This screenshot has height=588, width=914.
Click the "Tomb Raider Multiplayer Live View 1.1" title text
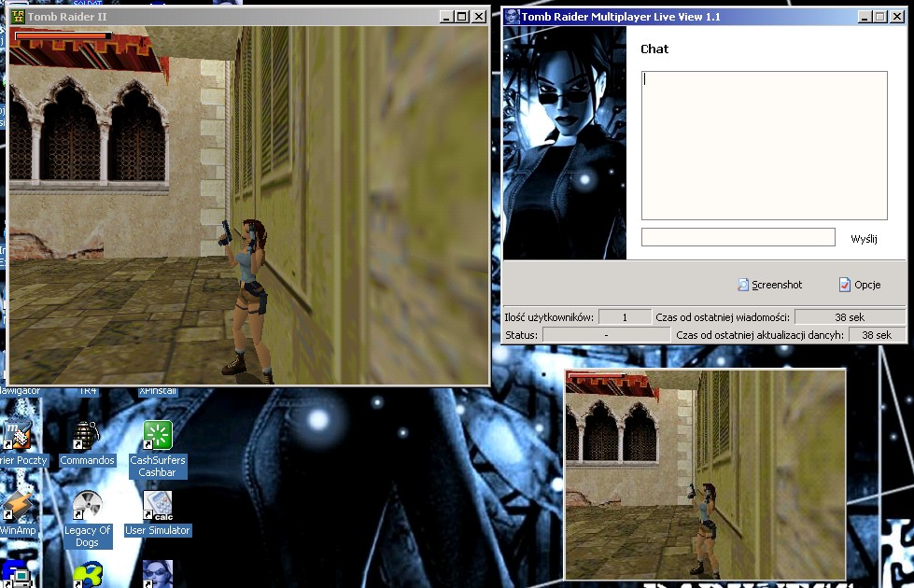point(621,16)
